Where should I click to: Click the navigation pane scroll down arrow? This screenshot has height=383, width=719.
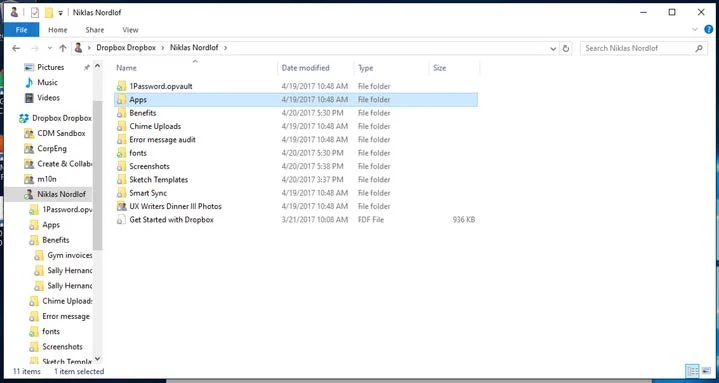97,359
